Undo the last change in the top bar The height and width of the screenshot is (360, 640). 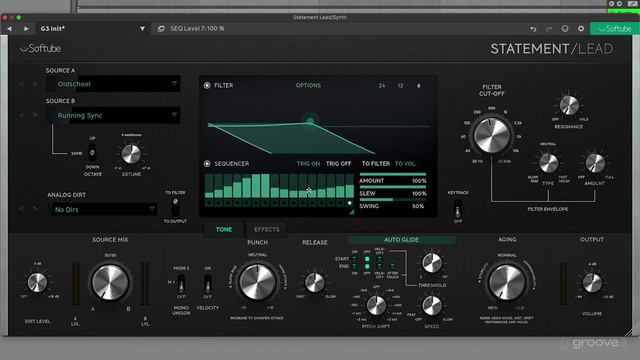coord(533,29)
